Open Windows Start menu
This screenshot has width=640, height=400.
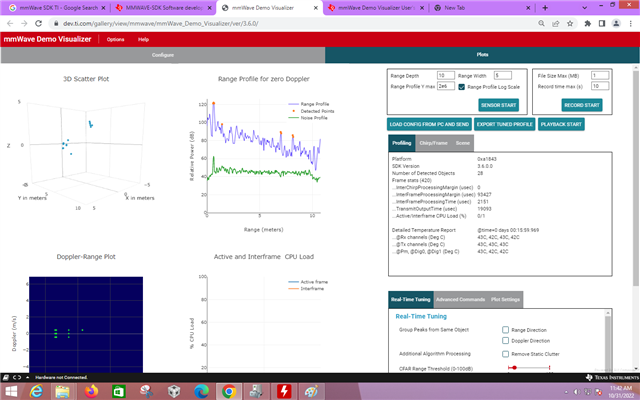pos(11,391)
